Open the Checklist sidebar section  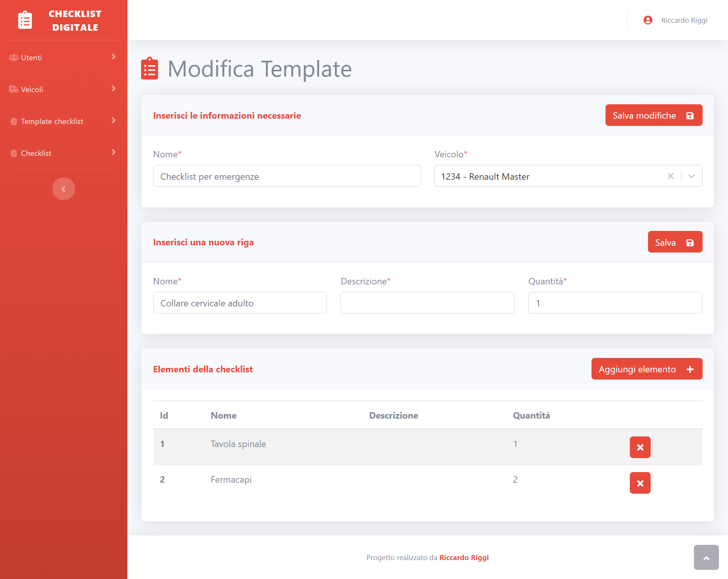click(x=63, y=153)
